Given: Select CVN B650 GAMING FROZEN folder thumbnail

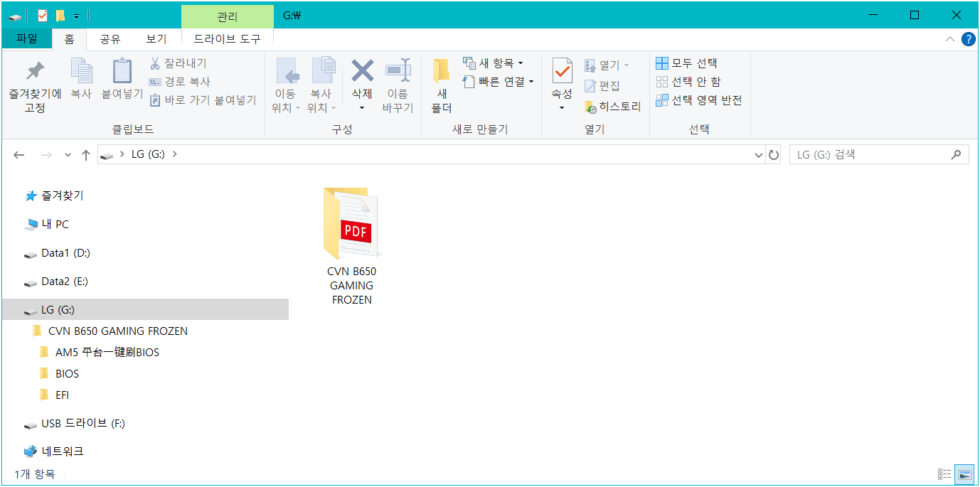Looking at the screenshot, I should click(351, 245).
